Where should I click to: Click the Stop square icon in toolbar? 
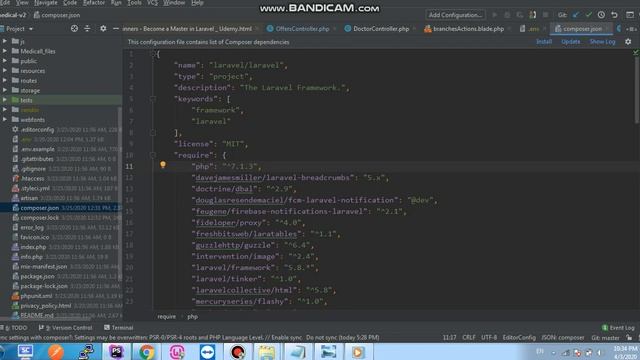pos(545,15)
